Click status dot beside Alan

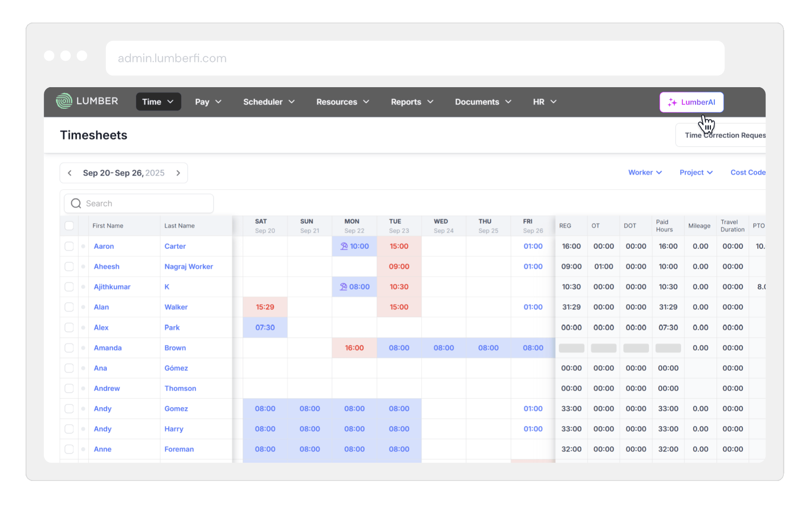tap(83, 307)
